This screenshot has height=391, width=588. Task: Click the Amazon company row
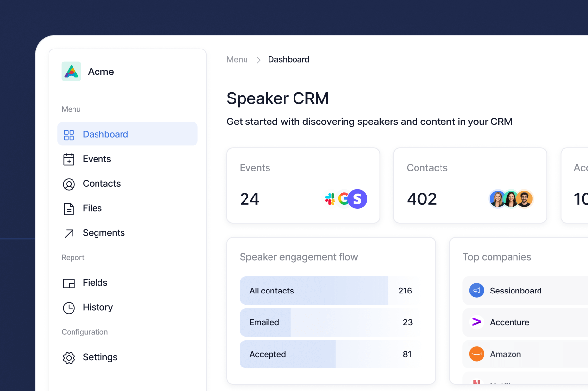point(525,354)
